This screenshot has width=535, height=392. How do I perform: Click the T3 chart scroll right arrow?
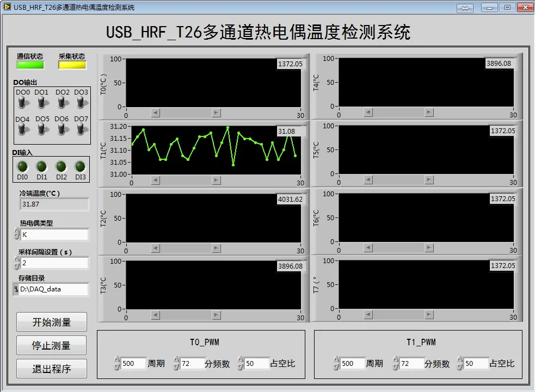[x=216, y=315]
